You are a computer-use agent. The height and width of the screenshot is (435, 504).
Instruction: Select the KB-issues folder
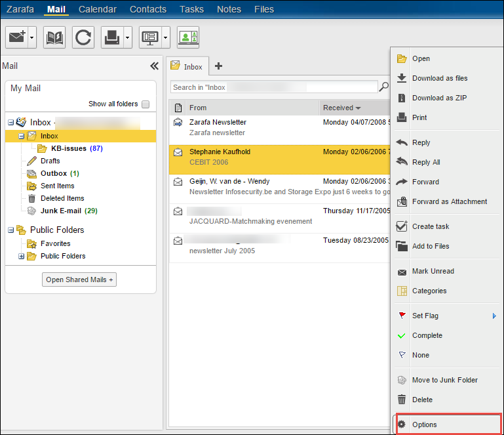[69, 148]
